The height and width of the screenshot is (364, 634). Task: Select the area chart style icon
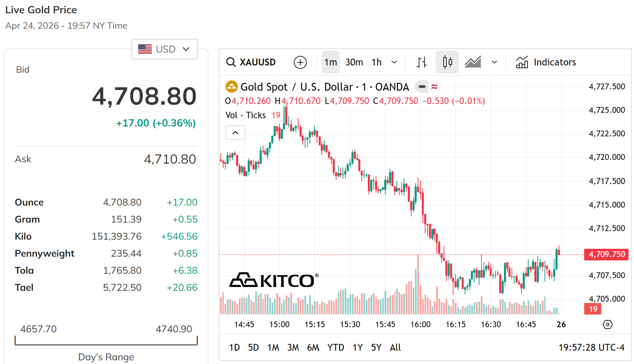click(473, 62)
